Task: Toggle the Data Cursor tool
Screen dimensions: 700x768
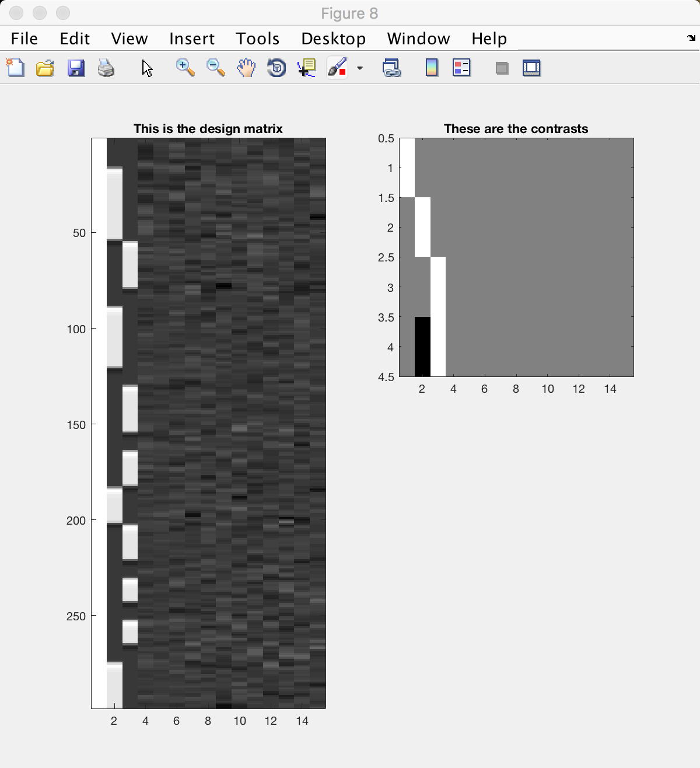Action: click(x=307, y=68)
